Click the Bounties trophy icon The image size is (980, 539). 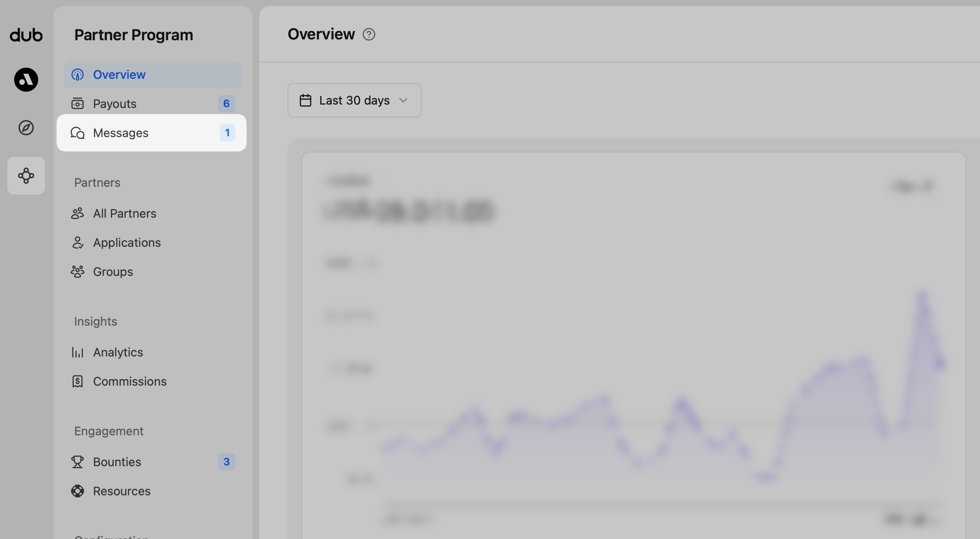(78, 462)
